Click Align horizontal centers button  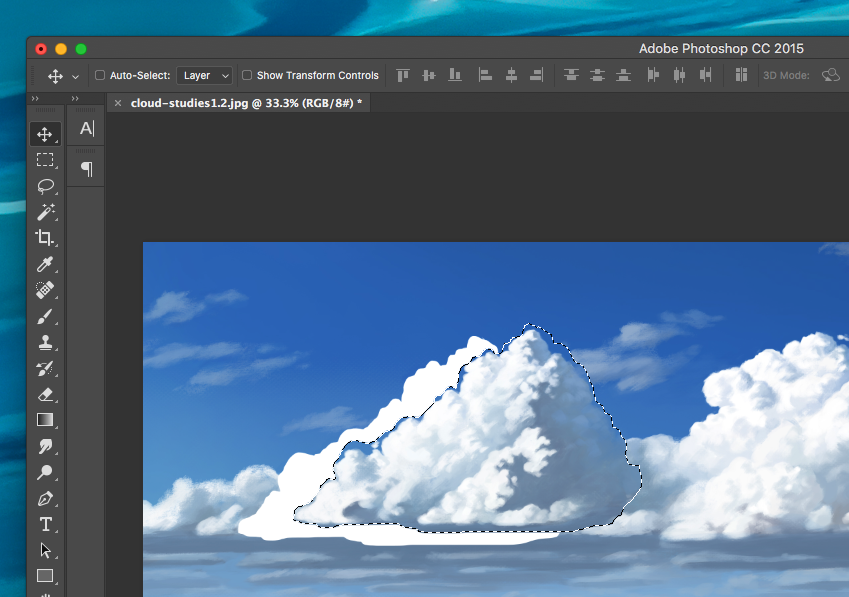point(511,75)
